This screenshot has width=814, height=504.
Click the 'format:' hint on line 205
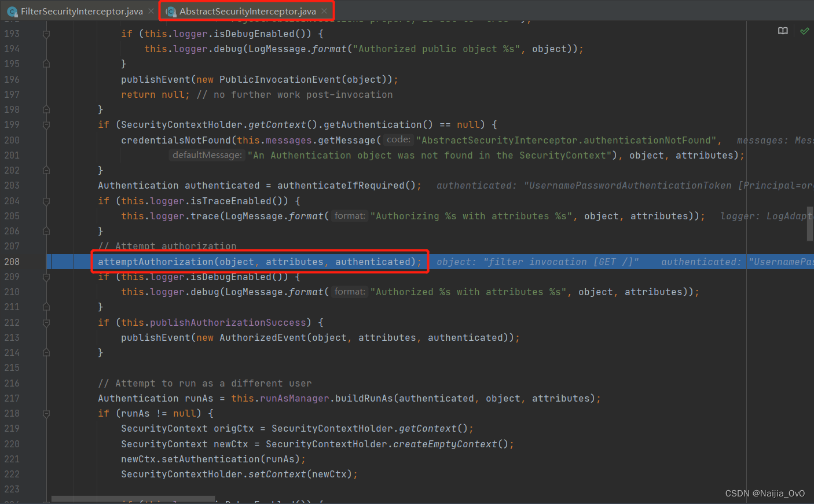pyautogui.click(x=350, y=215)
